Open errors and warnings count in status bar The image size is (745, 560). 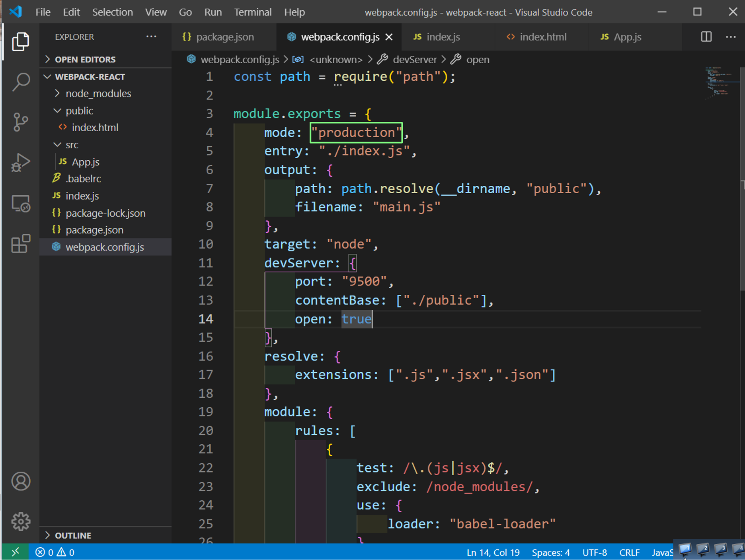click(x=55, y=552)
